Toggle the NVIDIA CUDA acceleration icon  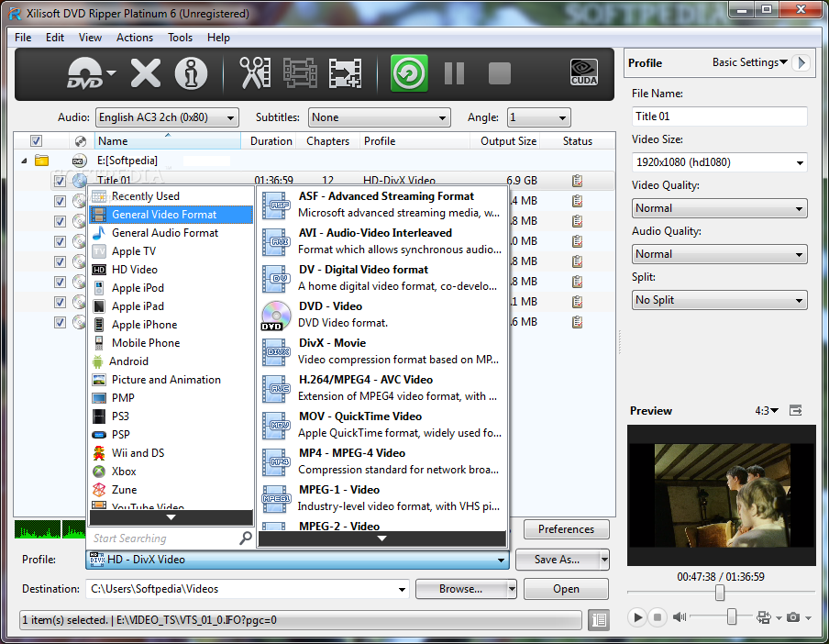tap(583, 72)
